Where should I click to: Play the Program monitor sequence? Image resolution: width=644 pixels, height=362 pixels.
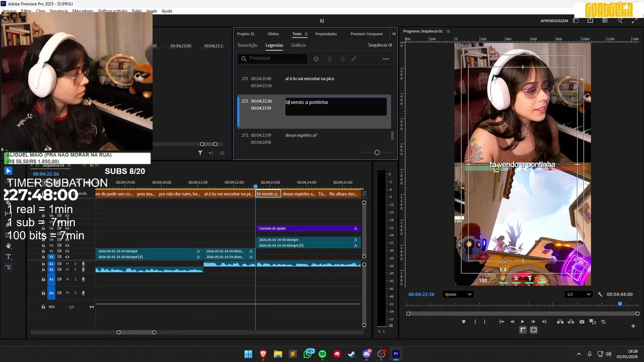[522, 322]
